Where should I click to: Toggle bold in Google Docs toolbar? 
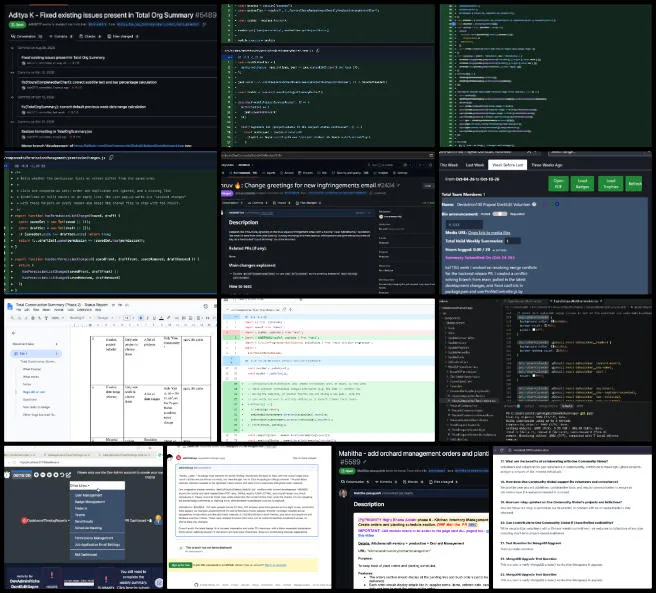point(141,318)
